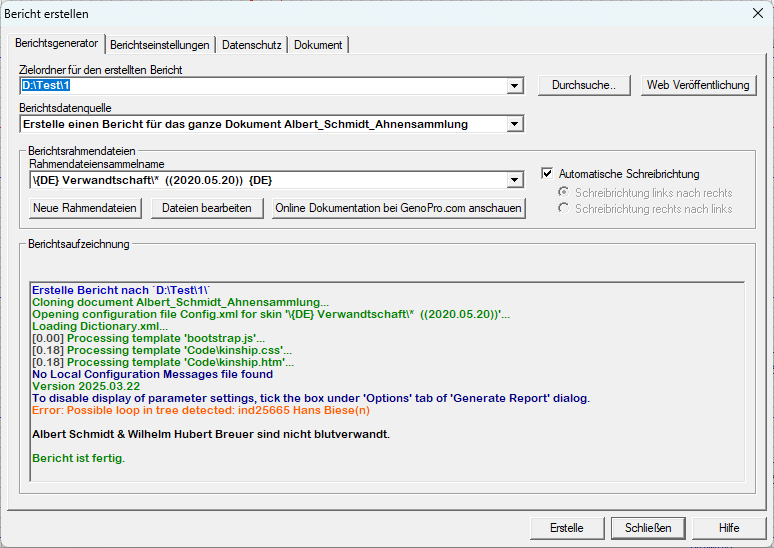This screenshot has width=774, height=548.
Task: Switch to the Berichtseinstellungen tab
Action: click(x=160, y=45)
